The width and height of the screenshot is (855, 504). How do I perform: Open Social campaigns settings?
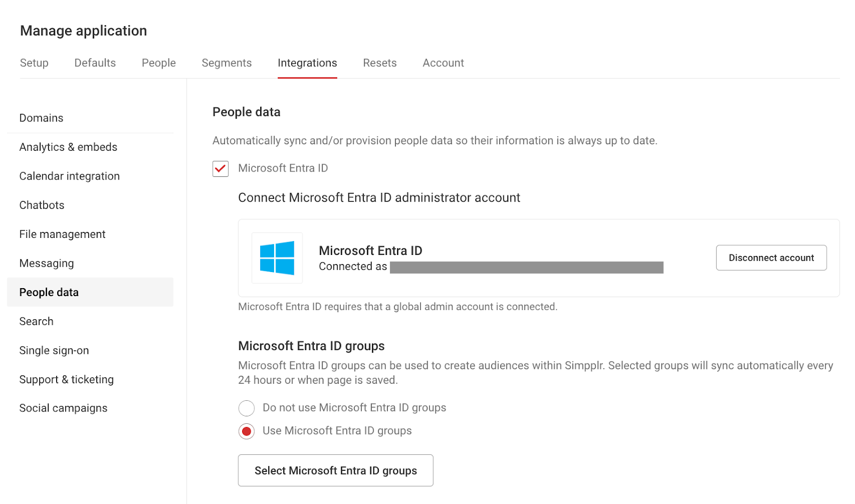90,408
